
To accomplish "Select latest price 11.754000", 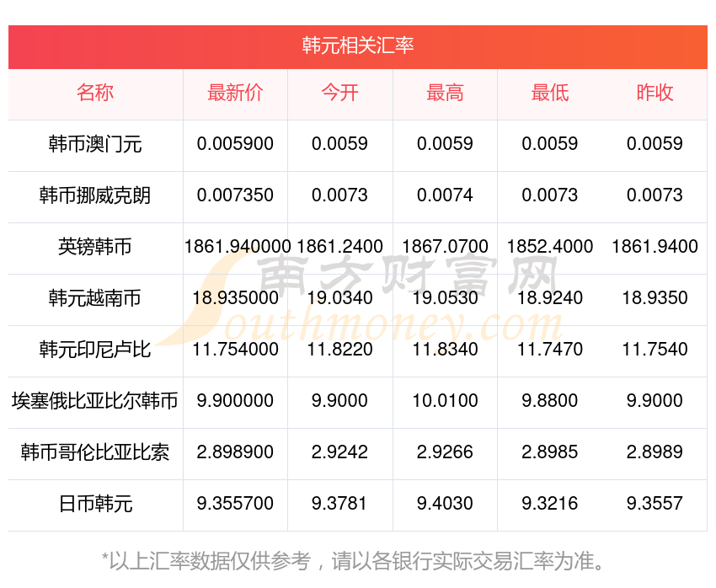I will (235, 350).
